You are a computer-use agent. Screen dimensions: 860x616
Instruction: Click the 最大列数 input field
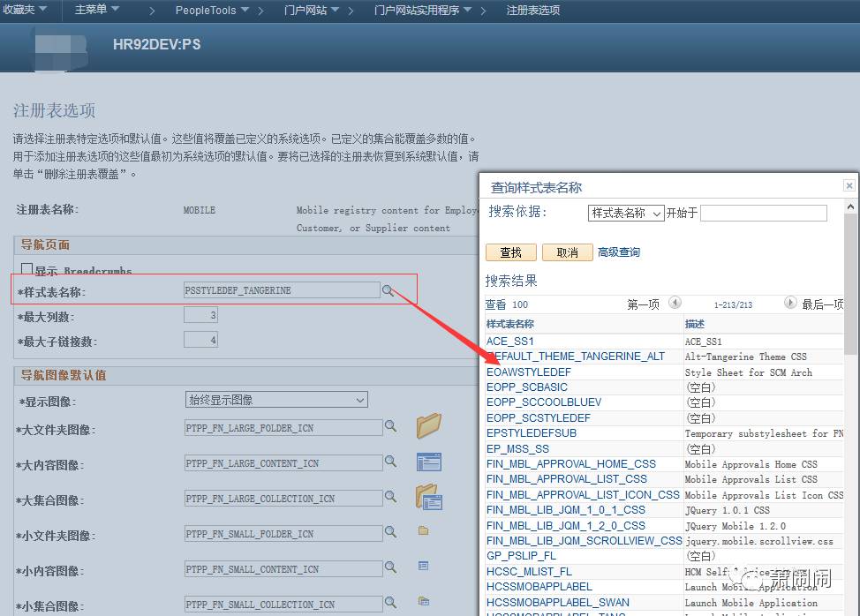tap(200, 315)
